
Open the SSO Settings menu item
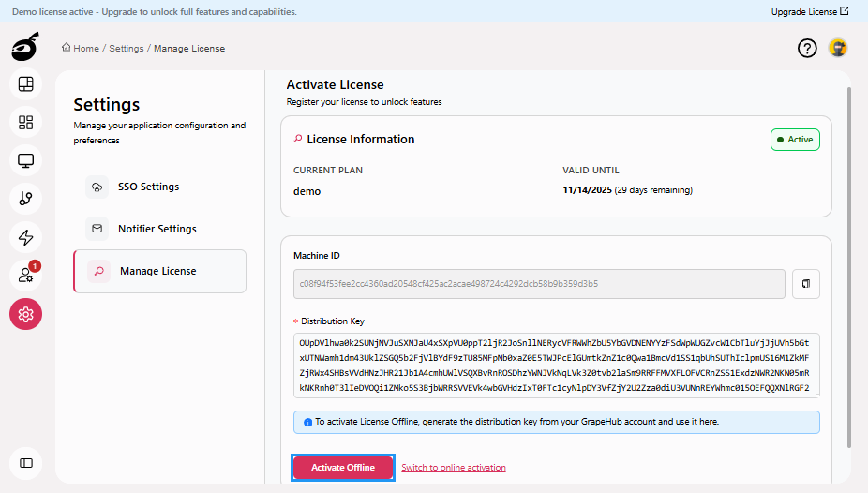(x=160, y=187)
